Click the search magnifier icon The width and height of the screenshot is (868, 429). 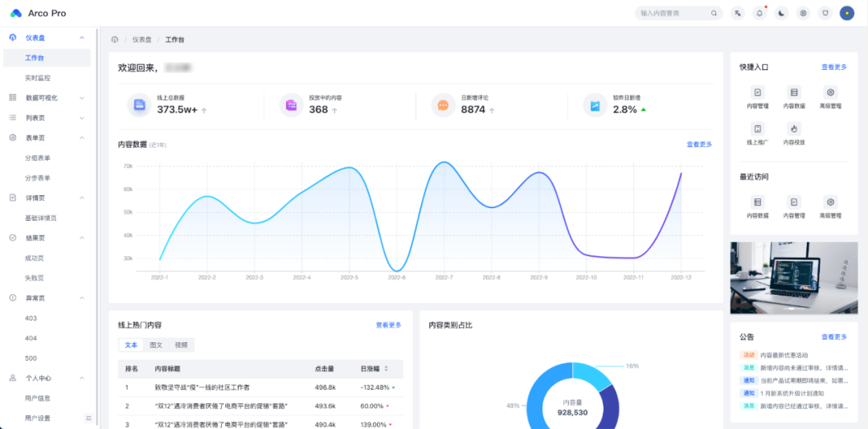coord(714,14)
